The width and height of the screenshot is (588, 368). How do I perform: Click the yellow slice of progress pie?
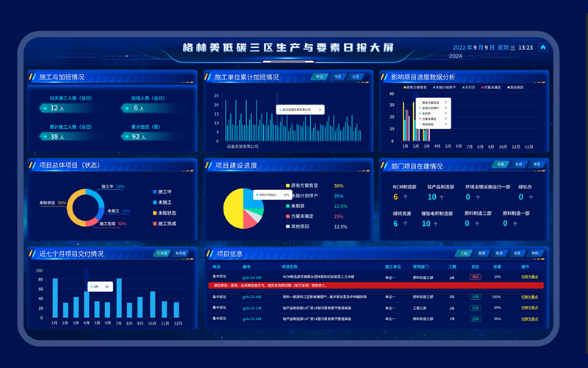tap(233, 208)
